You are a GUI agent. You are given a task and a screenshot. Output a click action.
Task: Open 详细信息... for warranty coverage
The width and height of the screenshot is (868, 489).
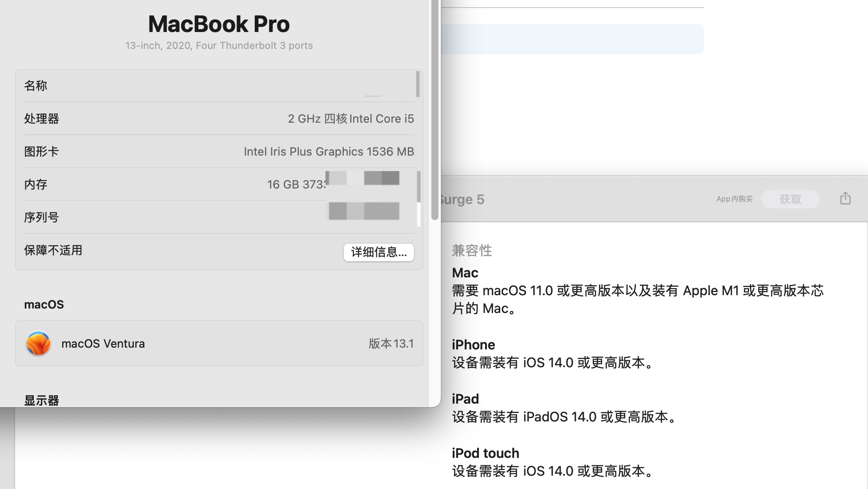coord(378,252)
